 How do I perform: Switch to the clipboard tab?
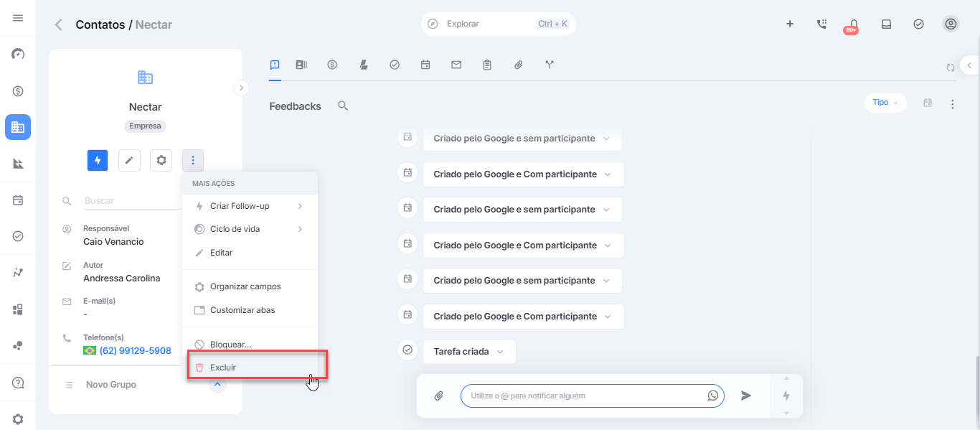click(487, 65)
